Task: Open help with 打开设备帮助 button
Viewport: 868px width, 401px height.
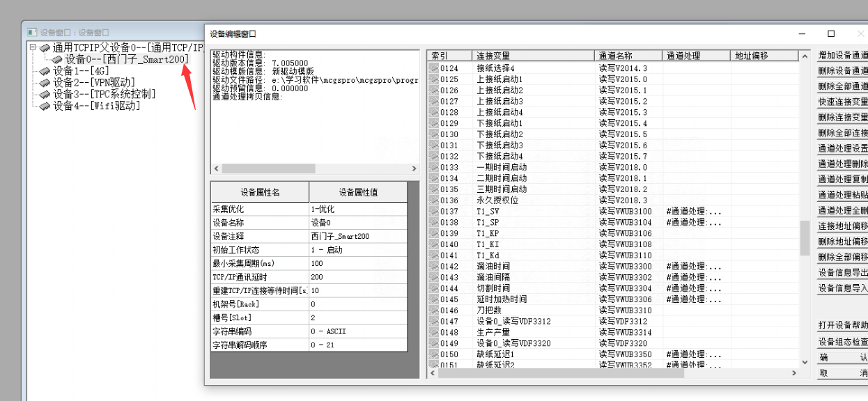Action: tap(842, 326)
